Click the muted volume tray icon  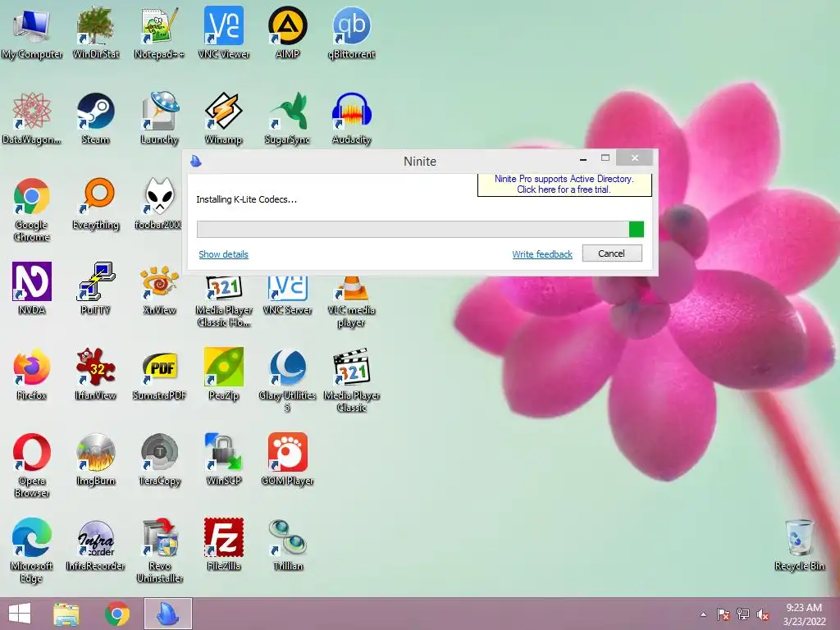coord(763,614)
